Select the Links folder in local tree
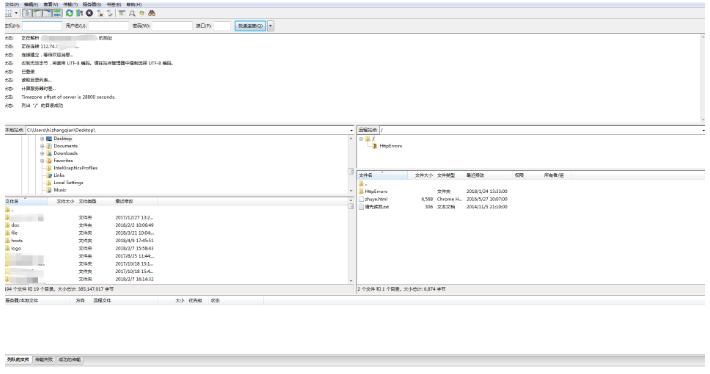710x374 pixels. tap(59, 175)
